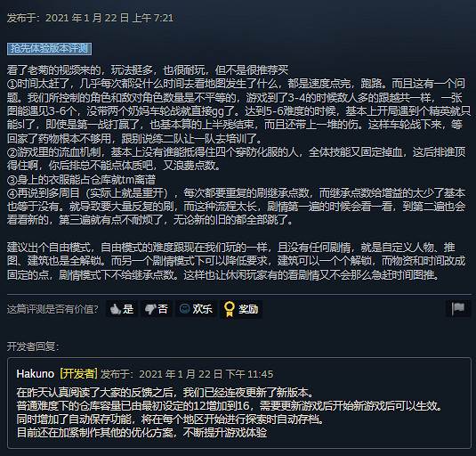This screenshot has width=476, height=456.
Task: Click the review's opening line about 老菊的视频
Action: 148,70
